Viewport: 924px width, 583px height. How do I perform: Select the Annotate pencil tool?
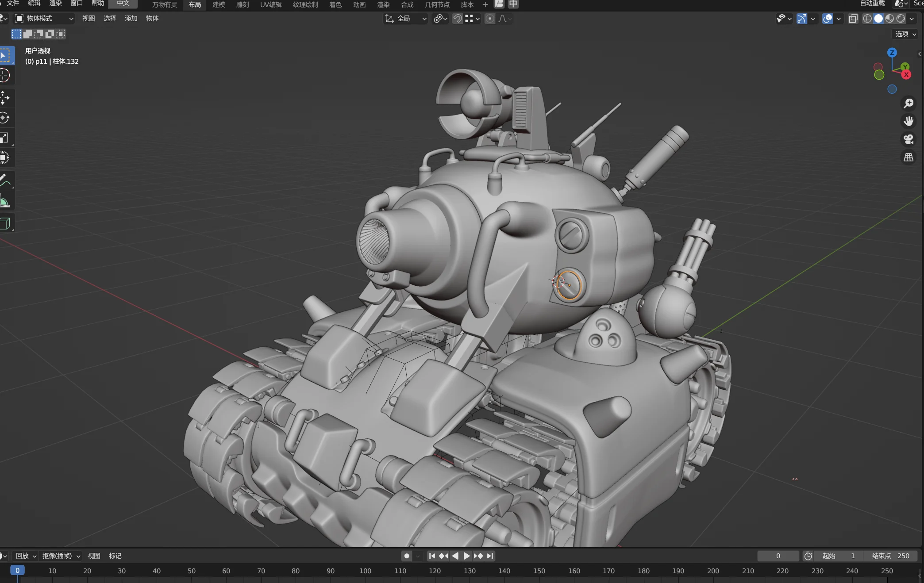pyautogui.click(x=4, y=180)
